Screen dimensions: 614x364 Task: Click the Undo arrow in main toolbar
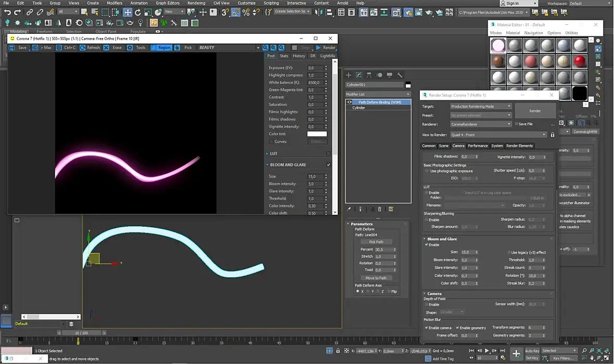click(x=7, y=12)
